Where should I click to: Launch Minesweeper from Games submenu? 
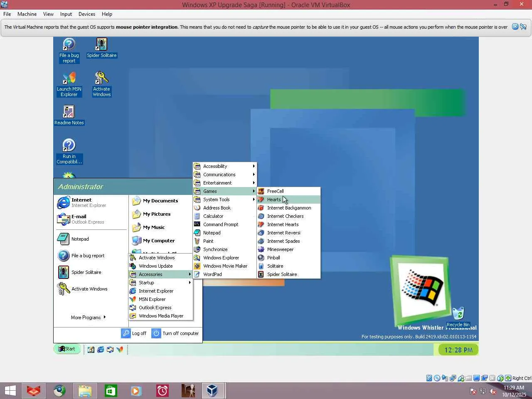click(x=289, y=249)
